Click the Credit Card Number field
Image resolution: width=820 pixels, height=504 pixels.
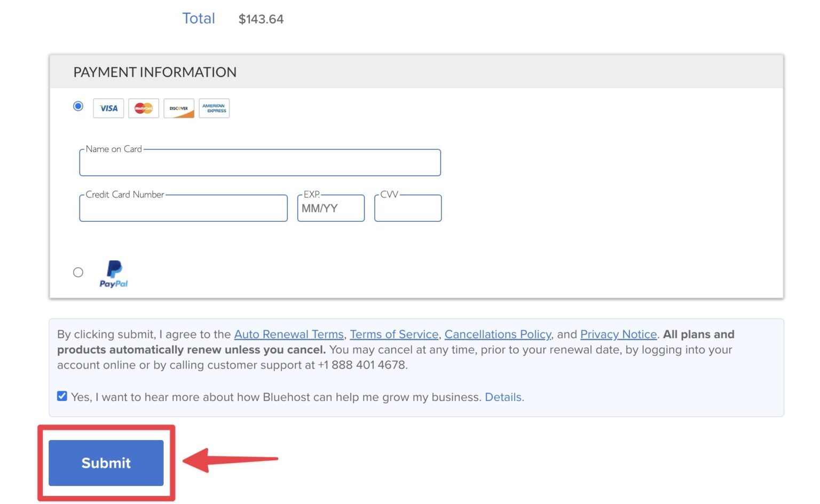[x=183, y=208]
